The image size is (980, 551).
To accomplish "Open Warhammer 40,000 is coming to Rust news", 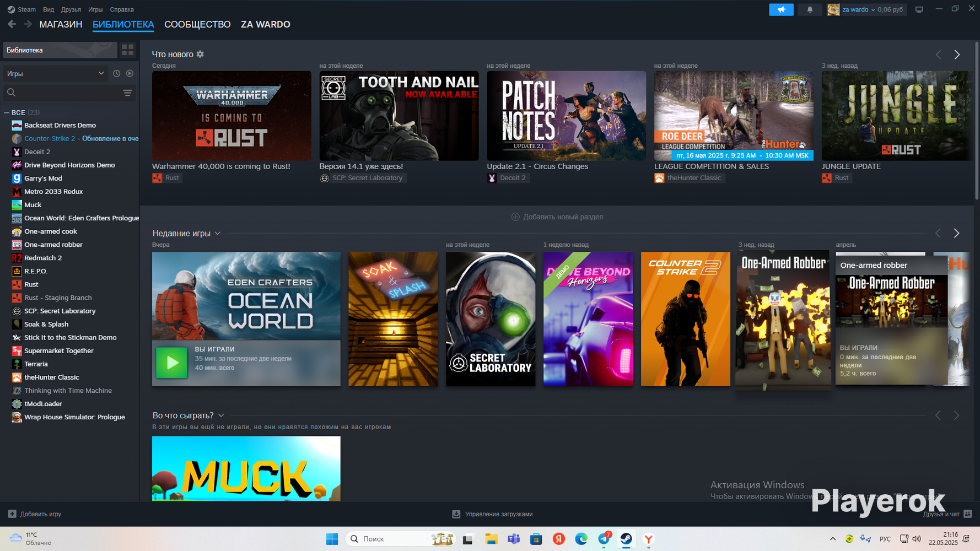I will pyautogui.click(x=231, y=116).
